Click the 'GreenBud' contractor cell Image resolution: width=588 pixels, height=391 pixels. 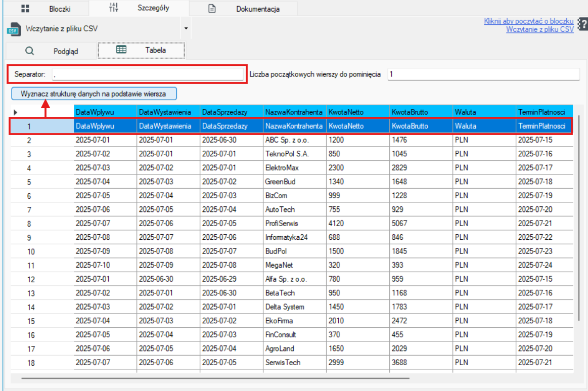[x=295, y=182]
